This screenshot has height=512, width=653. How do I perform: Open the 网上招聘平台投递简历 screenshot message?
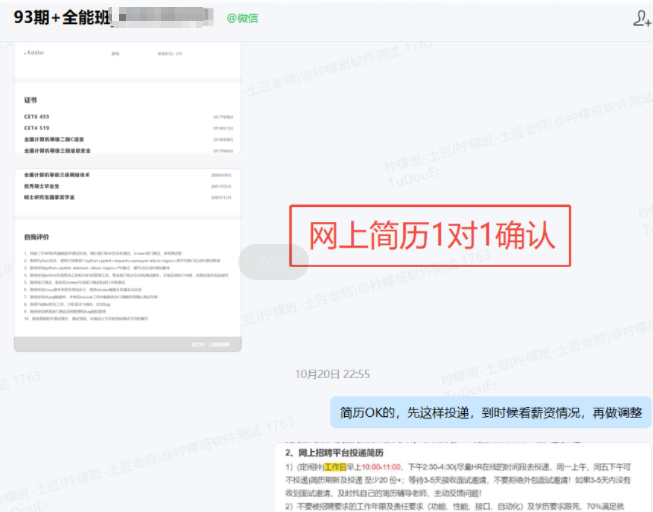point(460,477)
